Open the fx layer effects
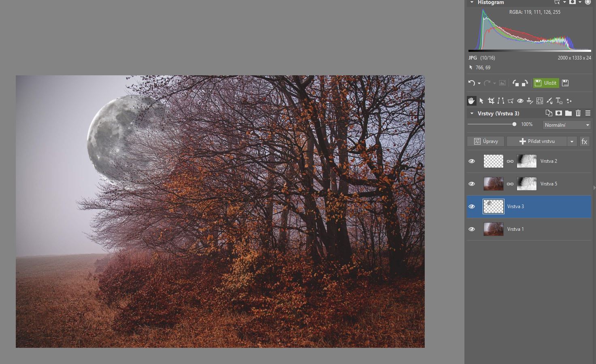The image size is (596, 364). (584, 141)
